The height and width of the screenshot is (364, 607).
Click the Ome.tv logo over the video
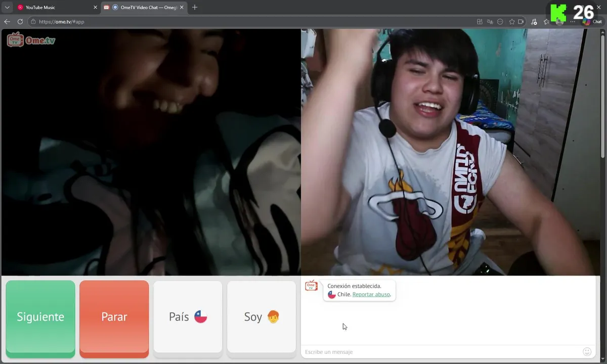click(31, 39)
